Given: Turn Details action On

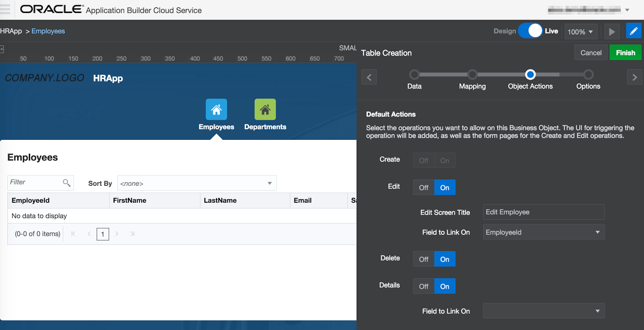Looking at the screenshot, I should (x=445, y=286).
